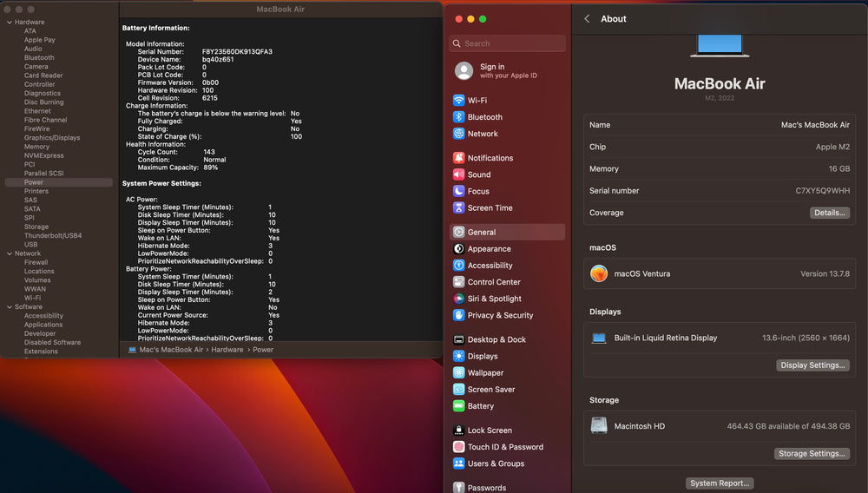Click the Touch ID & Password icon
This screenshot has height=493, width=868.
pyautogui.click(x=459, y=447)
